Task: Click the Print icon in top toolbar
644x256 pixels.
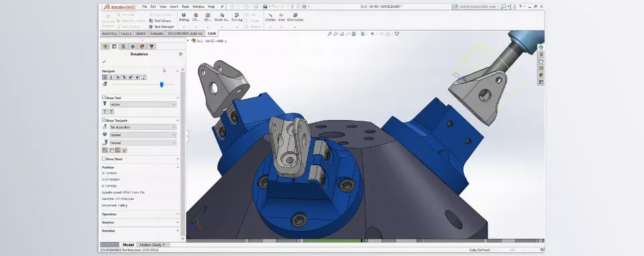Action: pyautogui.click(x=266, y=7)
